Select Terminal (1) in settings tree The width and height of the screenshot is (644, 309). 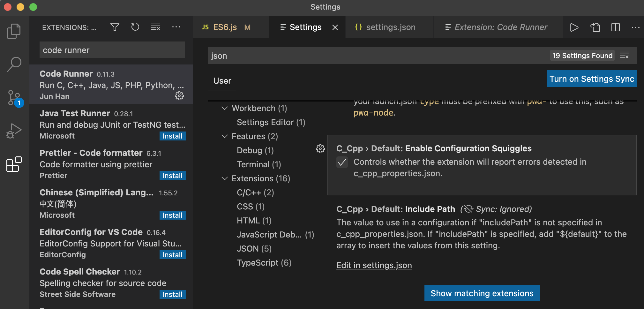tap(259, 164)
